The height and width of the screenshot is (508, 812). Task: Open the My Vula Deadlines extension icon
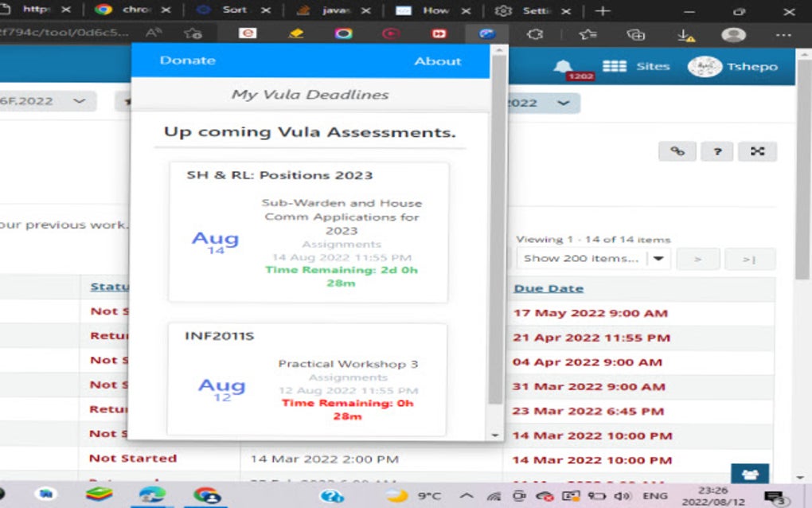(486, 34)
